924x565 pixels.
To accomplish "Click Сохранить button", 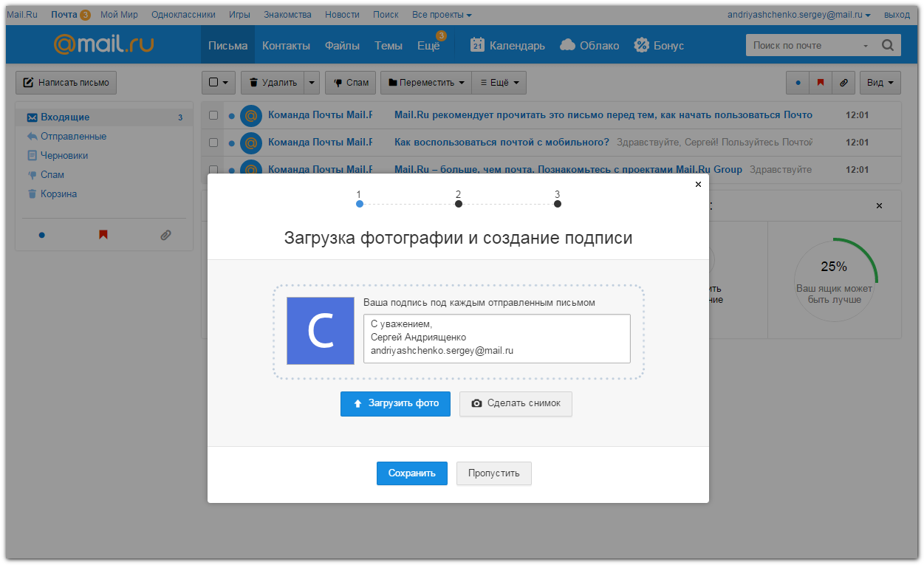I will pyautogui.click(x=412, y=473).
